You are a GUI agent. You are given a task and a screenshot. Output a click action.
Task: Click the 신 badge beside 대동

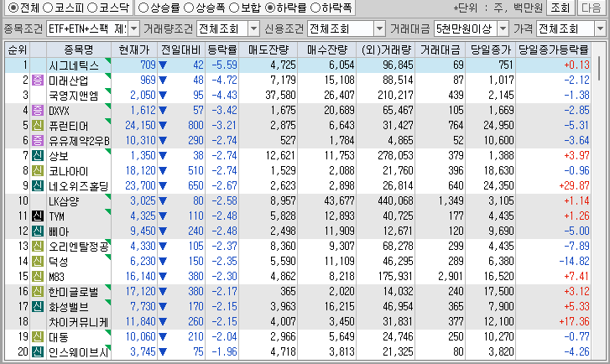click(38, 337)
